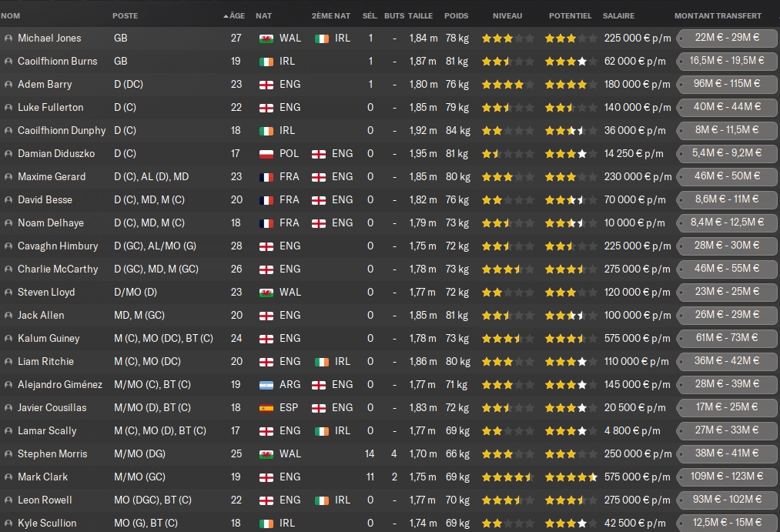Viewport: 780px width, 532px height.
Task: Click Mark Clark's five-star potential rating
Action: click(571, 477)
